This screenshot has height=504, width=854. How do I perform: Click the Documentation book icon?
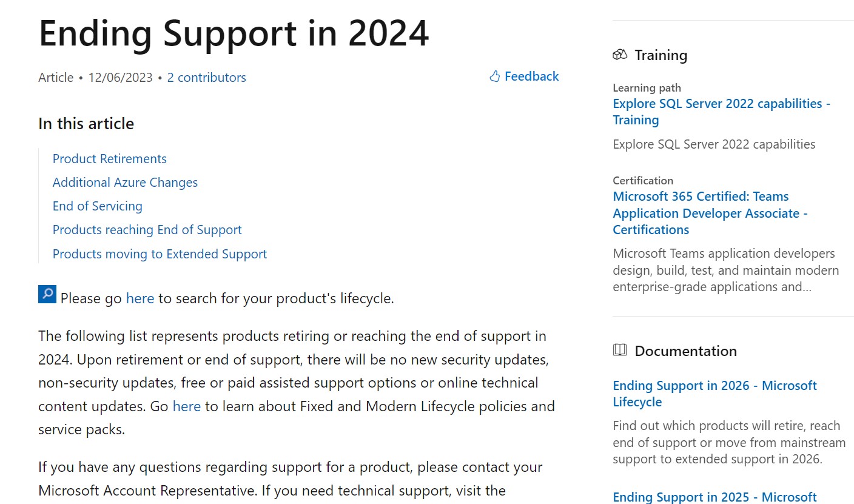tap(619, 351)
